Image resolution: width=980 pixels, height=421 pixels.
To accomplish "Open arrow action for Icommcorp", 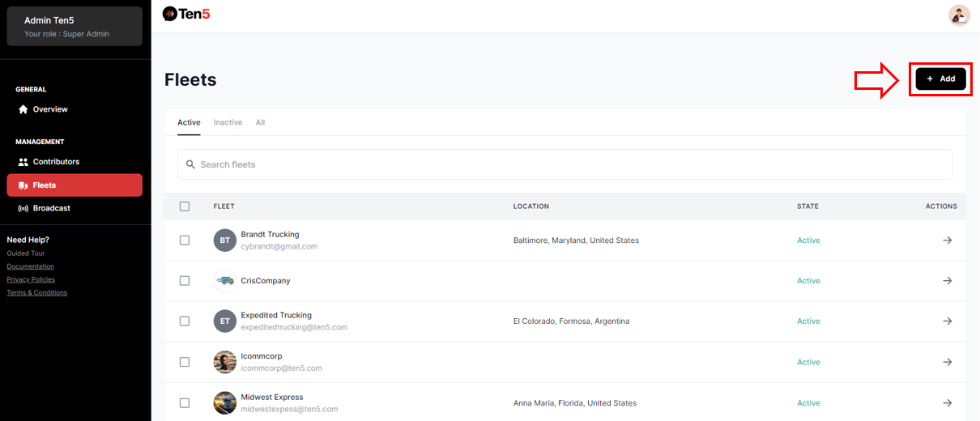I will (x=947, y=362).
